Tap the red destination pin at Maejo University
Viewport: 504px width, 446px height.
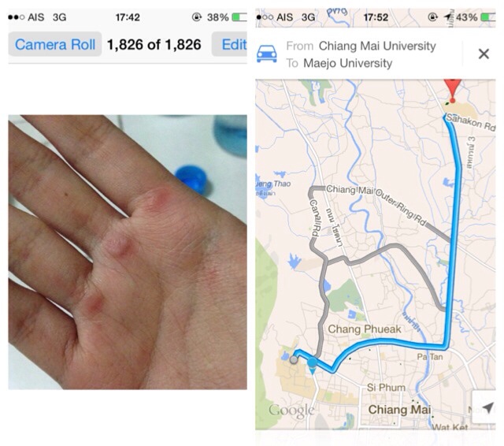(x=452, y=91)
